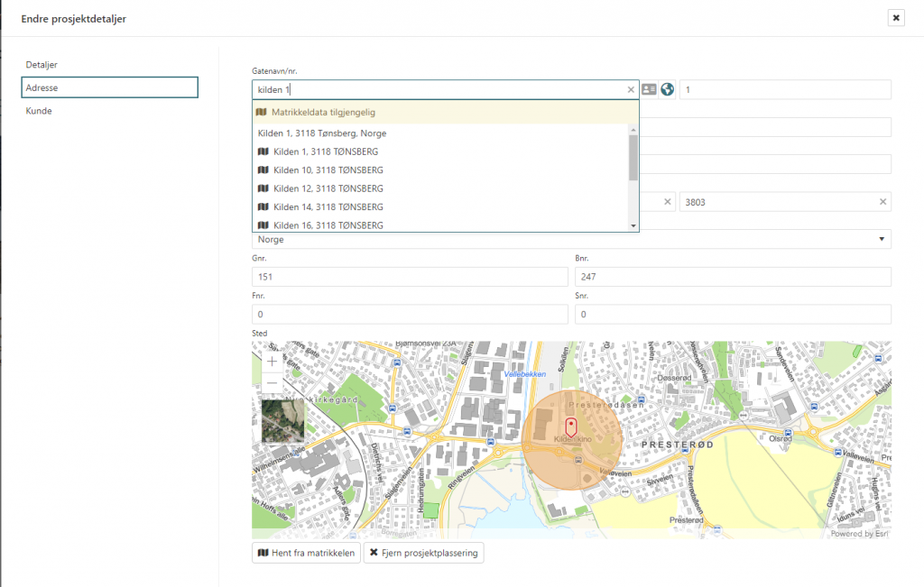The height and width of the screenshot is (587, 924).
Task: Switch to satellite basemap thumbnail
Action: [x=283, y=421]
